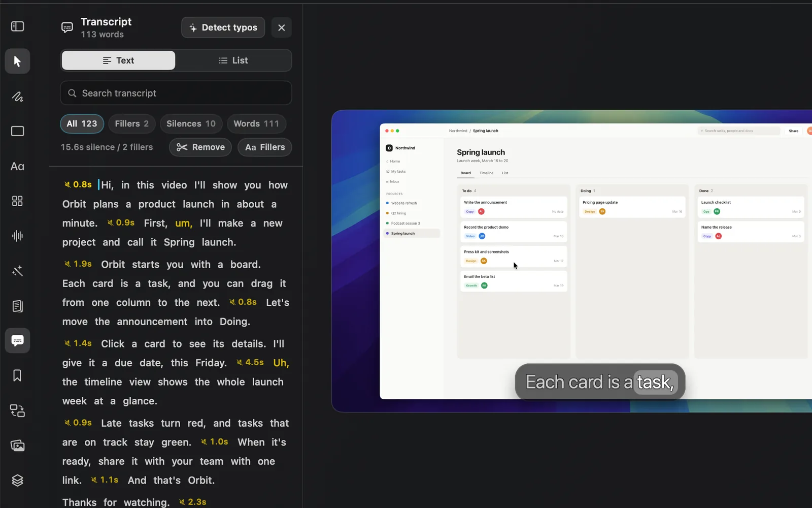Filter by All 123
Screen dimensions: 812x508
[x=82, y=123]
